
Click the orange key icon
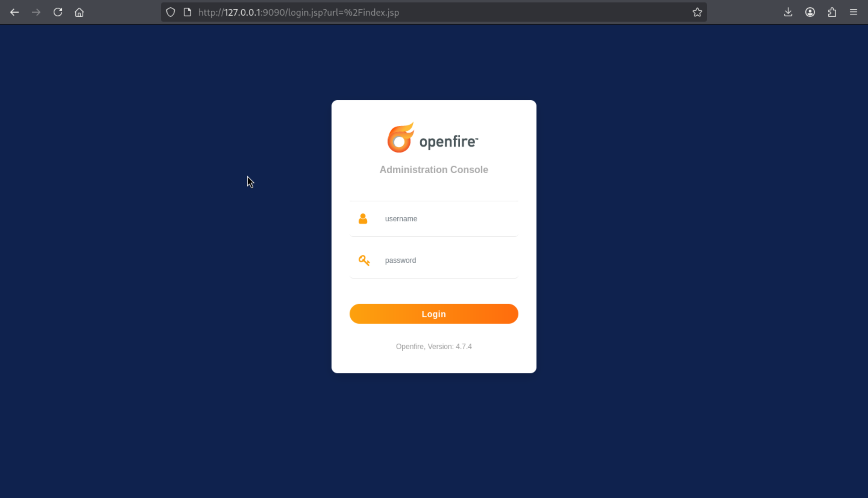[x=364, y=260]
